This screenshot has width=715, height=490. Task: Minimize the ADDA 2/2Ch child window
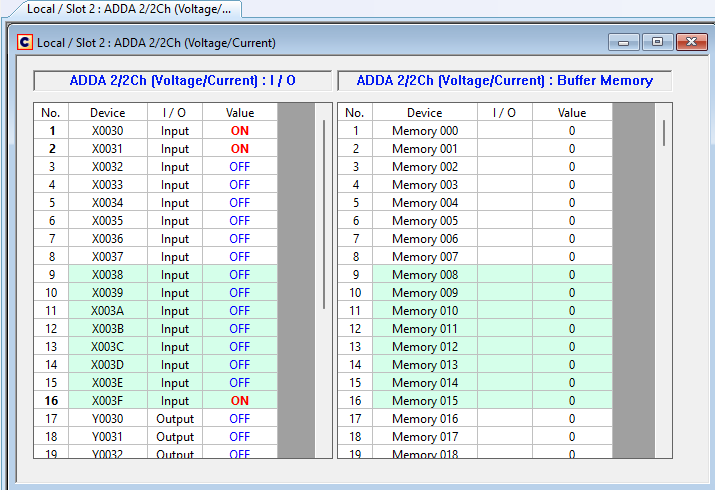point(628,42)
